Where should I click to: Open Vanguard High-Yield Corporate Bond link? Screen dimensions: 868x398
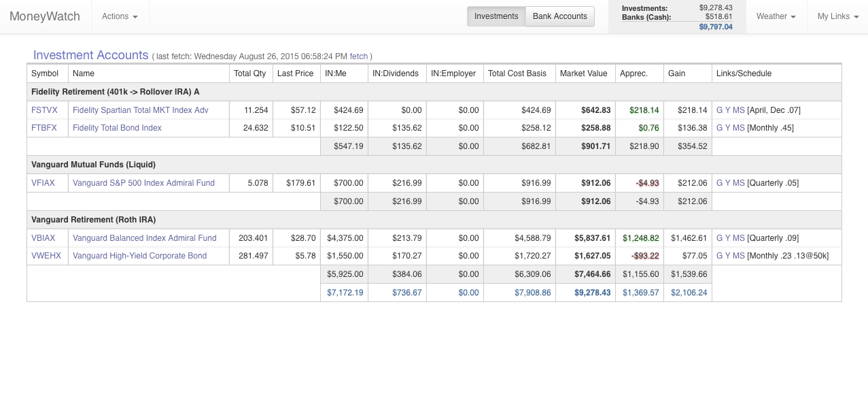click(139, 256)
